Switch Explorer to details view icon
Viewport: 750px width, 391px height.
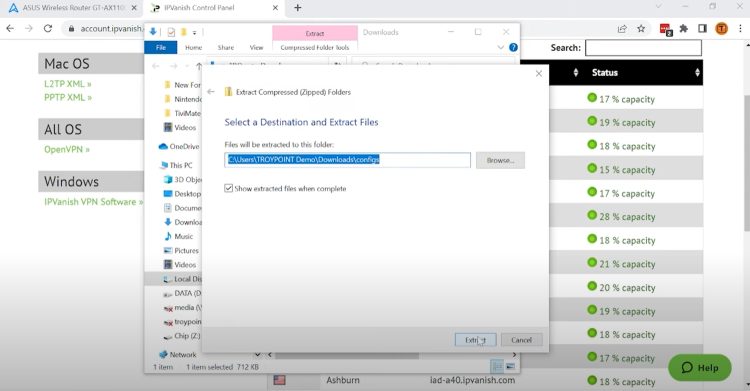(497, 367)
